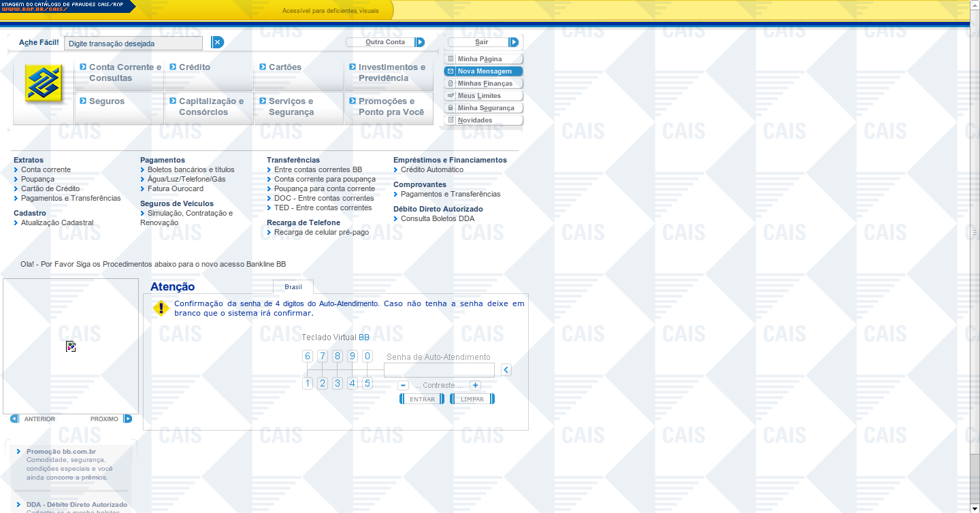This screenshot has width=980, height=513.
Task: Decrease contrast with the minus button
Action: (x=403, y=385)
